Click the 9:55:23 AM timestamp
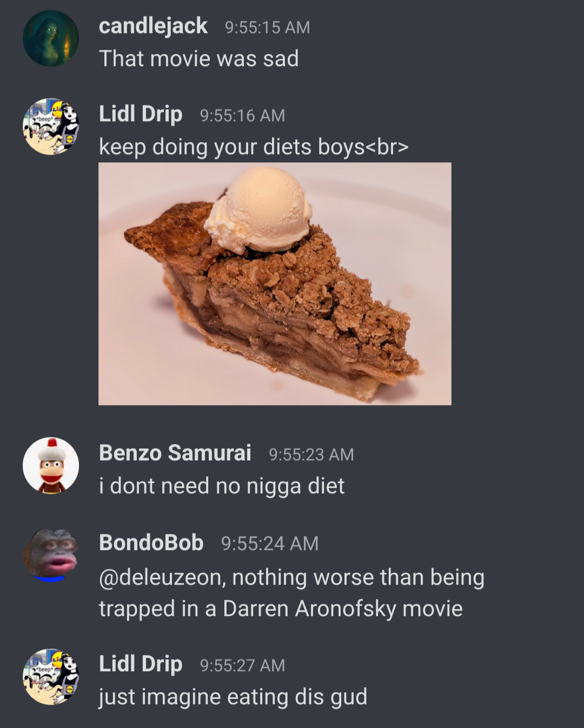This screenshot has width=584, height=728. click(311, 454)
